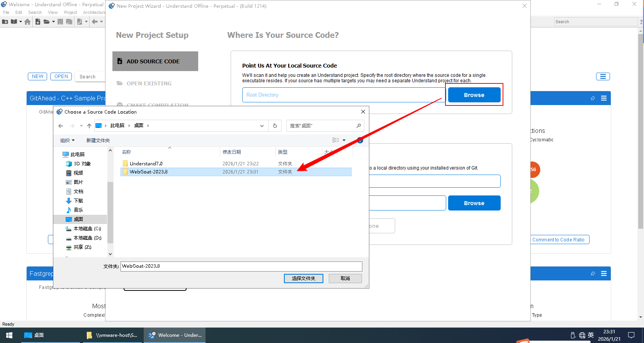Click the 选择文件夹 button
The height and width of the screenshot is (343, 644).
point(303,278)
